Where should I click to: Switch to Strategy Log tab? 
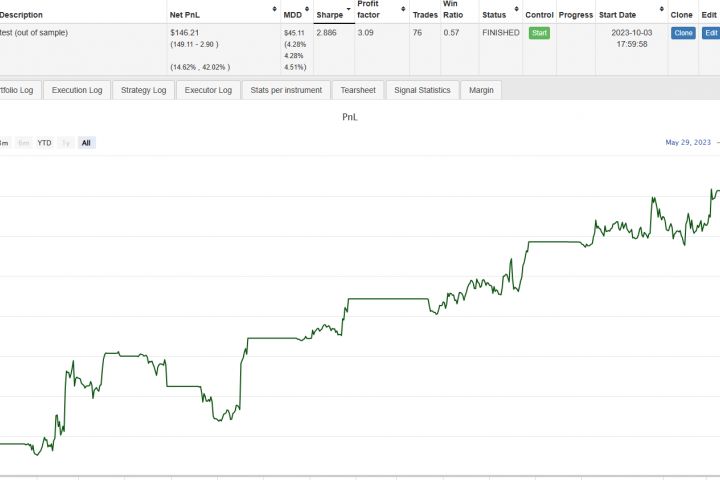[143, 90]
